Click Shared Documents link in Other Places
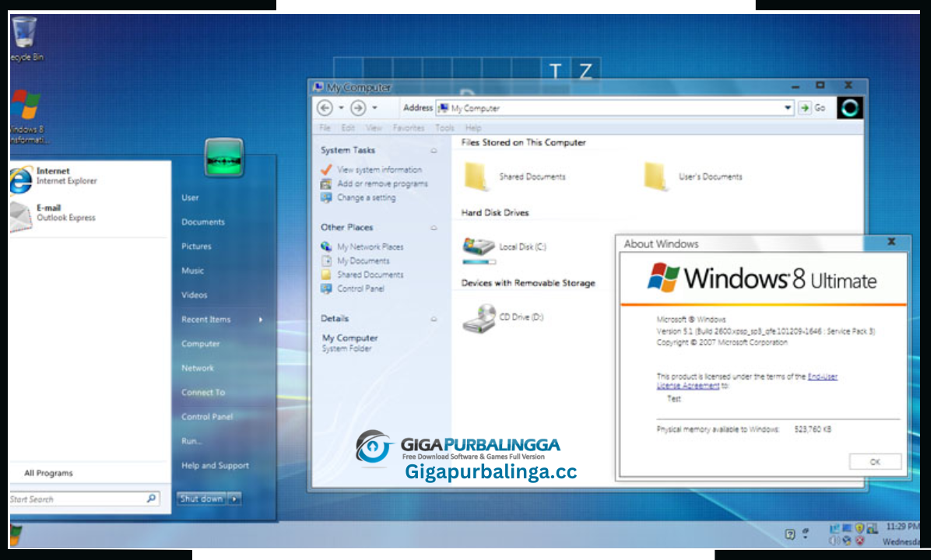 [x=370, y=275]
